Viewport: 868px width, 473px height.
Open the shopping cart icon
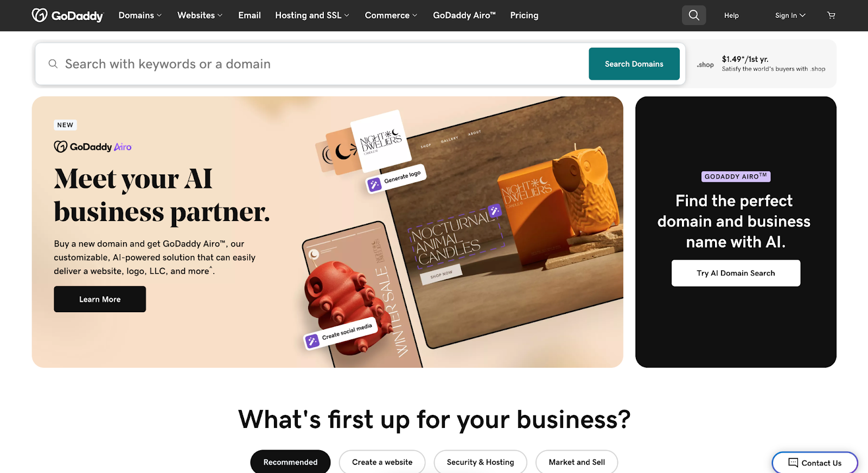coord(831,15)
